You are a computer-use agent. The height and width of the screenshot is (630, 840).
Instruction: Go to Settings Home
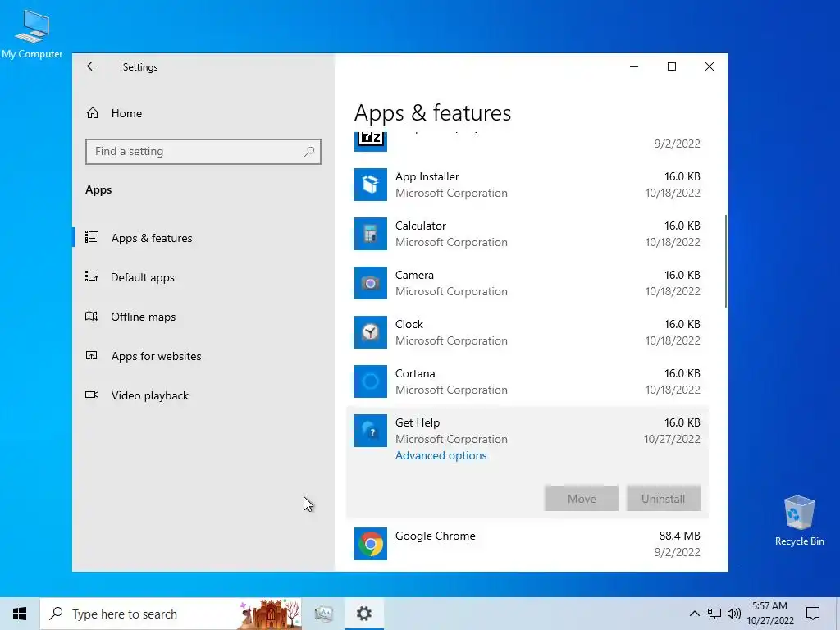tap(126, 113)
